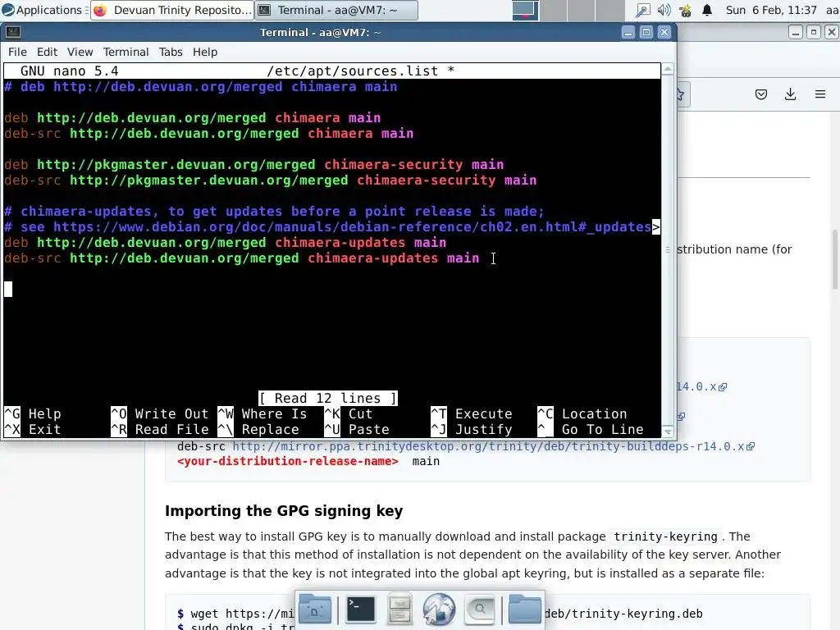This screenshot has height=630, width=840.
Task: Click external link icon after 14.0.x
Action: (723, 387)
